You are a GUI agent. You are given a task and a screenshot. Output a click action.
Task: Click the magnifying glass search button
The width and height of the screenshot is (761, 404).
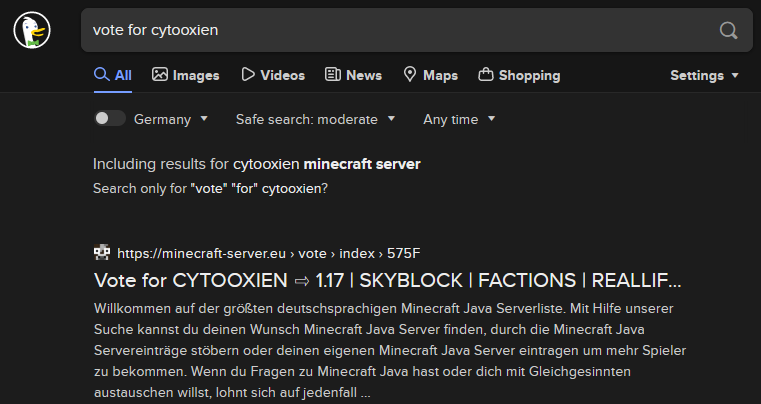[728, 30]
